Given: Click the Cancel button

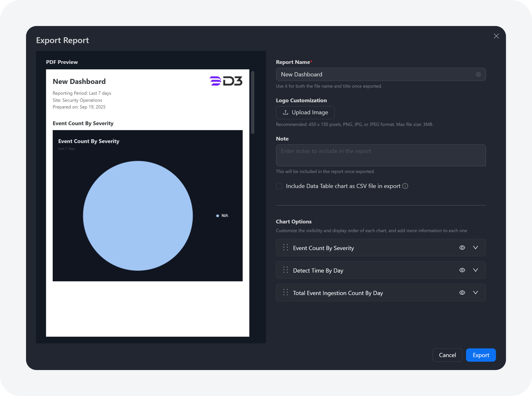Looking at the screenshot, I should point(447,355).
